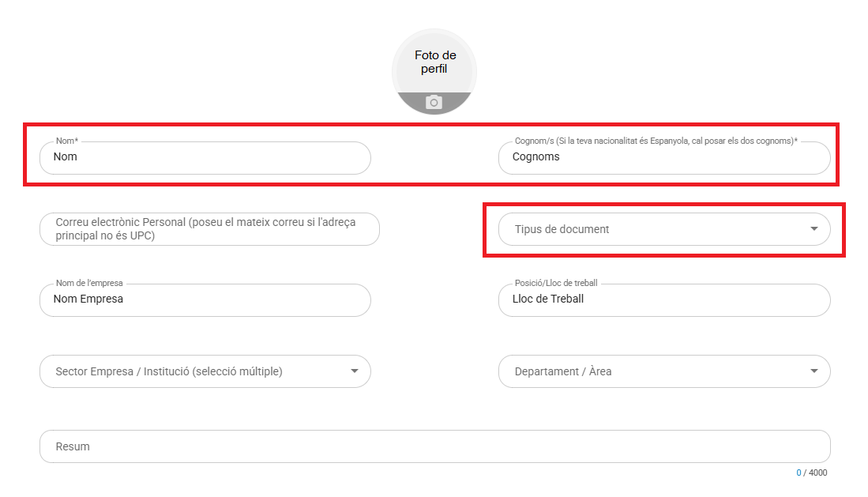Image resolution: width=868 pixels, height=497 pixels.
Task: Click into the Cognoms text field
Action: (x=663, y=157)
